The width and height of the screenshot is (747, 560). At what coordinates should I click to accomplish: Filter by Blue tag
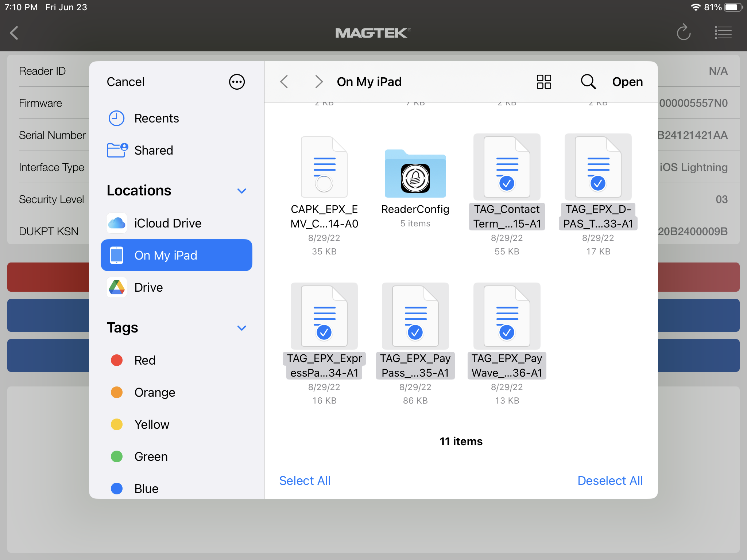pyautogui.click(x=177, y=489)
